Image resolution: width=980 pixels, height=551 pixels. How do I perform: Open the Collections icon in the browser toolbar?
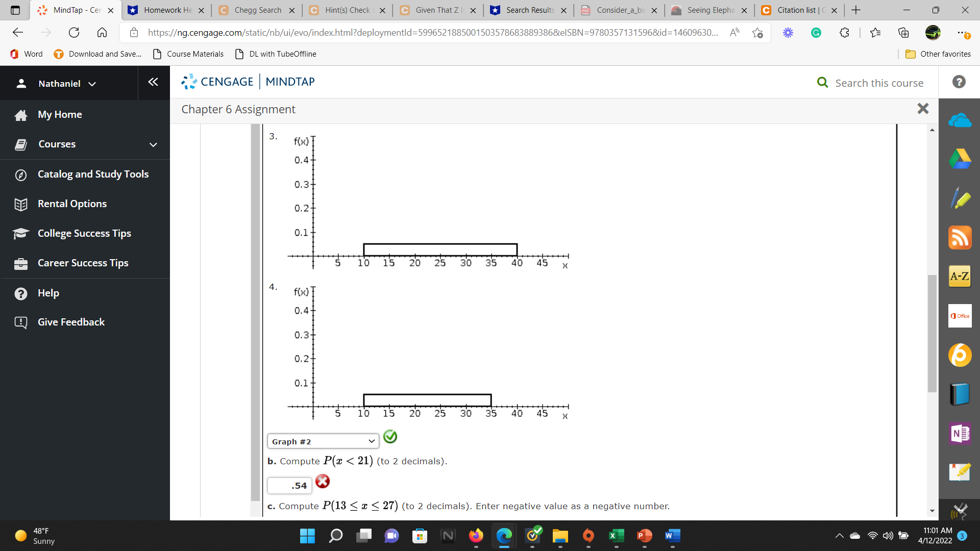(903, 32)
